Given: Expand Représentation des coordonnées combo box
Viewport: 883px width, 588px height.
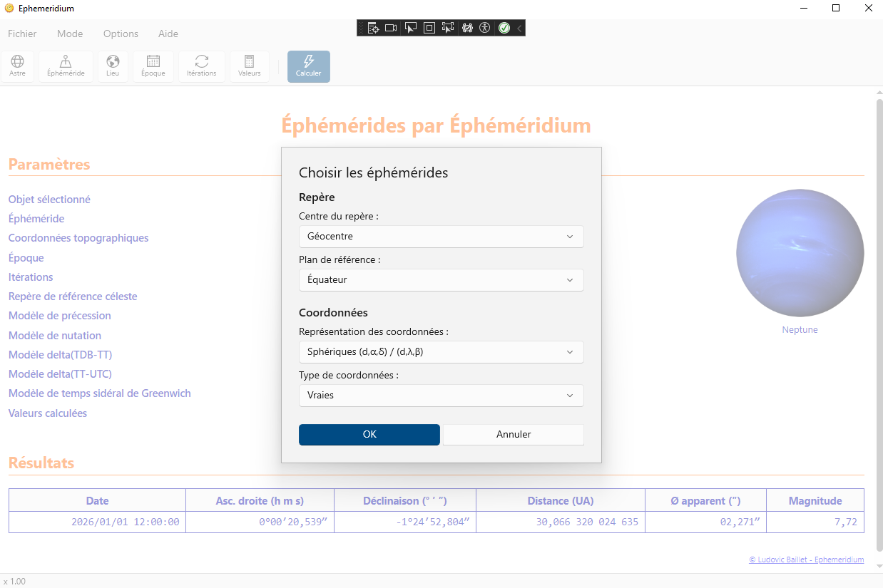Looking at the screenshot, I should [x=441, y=352].
